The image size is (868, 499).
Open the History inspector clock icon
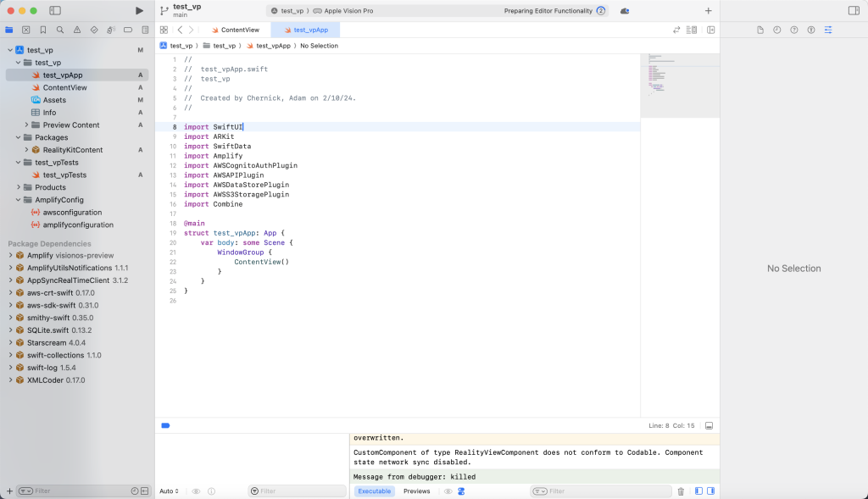[777, 30]
